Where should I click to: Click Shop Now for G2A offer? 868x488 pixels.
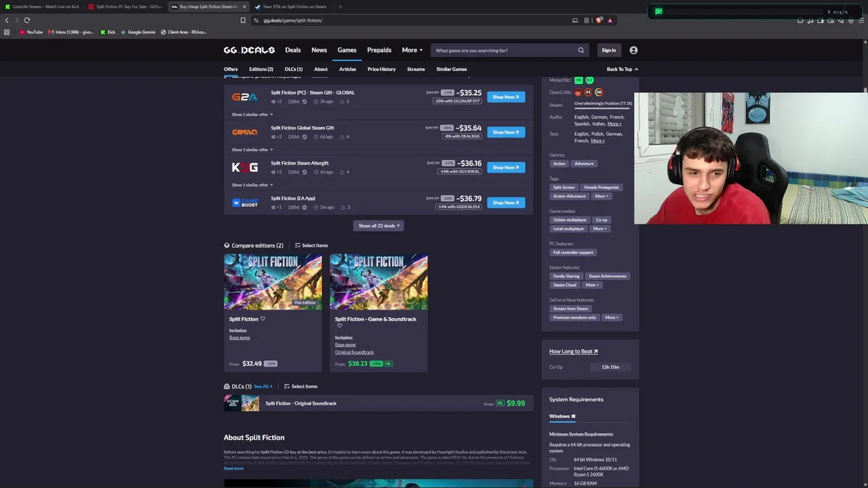click(x=506, y=97)
